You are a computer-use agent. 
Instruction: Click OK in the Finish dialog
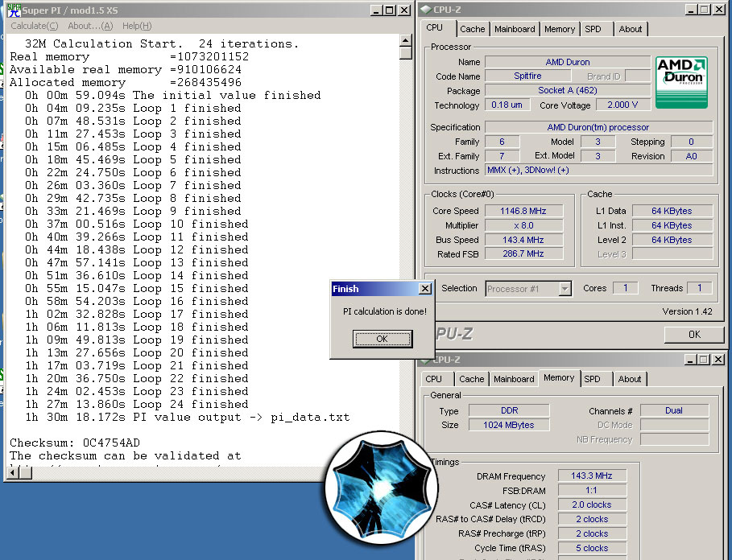click(x=383, y=339)
